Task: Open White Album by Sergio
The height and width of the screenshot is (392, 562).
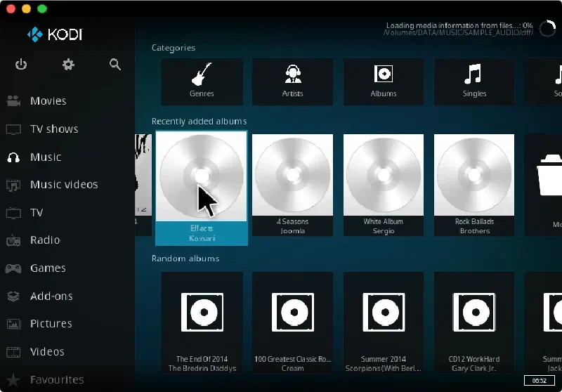Action: click(x=383, y=184)
